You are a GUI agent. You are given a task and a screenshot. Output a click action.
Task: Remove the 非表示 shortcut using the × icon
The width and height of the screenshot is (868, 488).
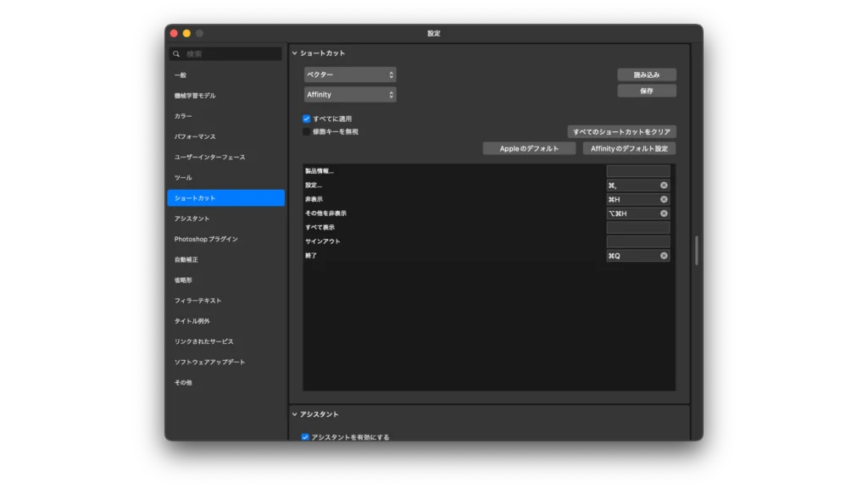pos(665,198)
